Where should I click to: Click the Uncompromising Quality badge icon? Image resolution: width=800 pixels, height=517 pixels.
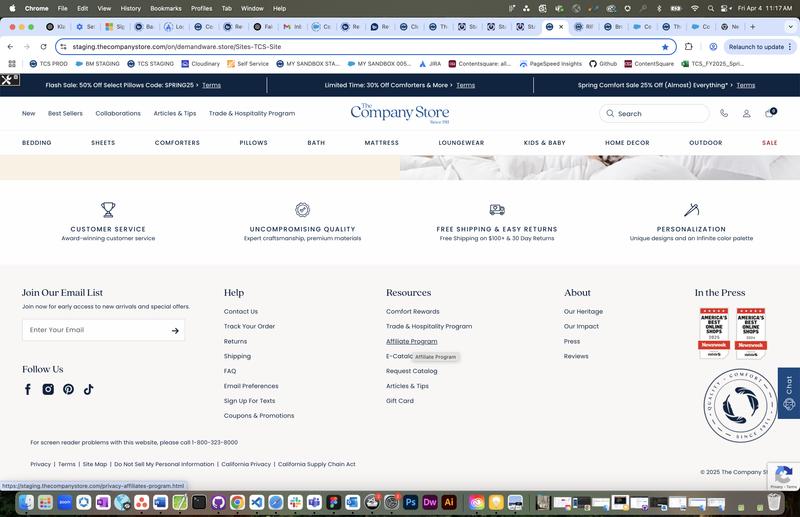point(303,209)
